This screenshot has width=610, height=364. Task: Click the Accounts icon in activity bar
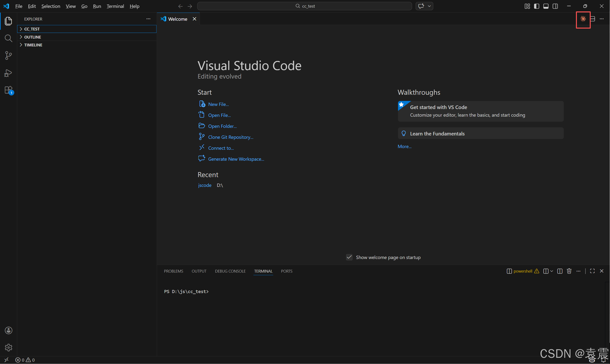point(8,330)
